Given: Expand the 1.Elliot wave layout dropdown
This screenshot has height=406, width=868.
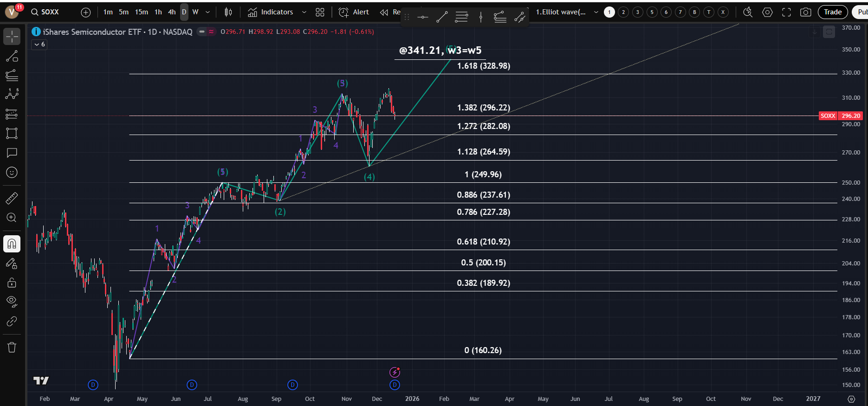Looking at the screenshot, I should point(596,12).
